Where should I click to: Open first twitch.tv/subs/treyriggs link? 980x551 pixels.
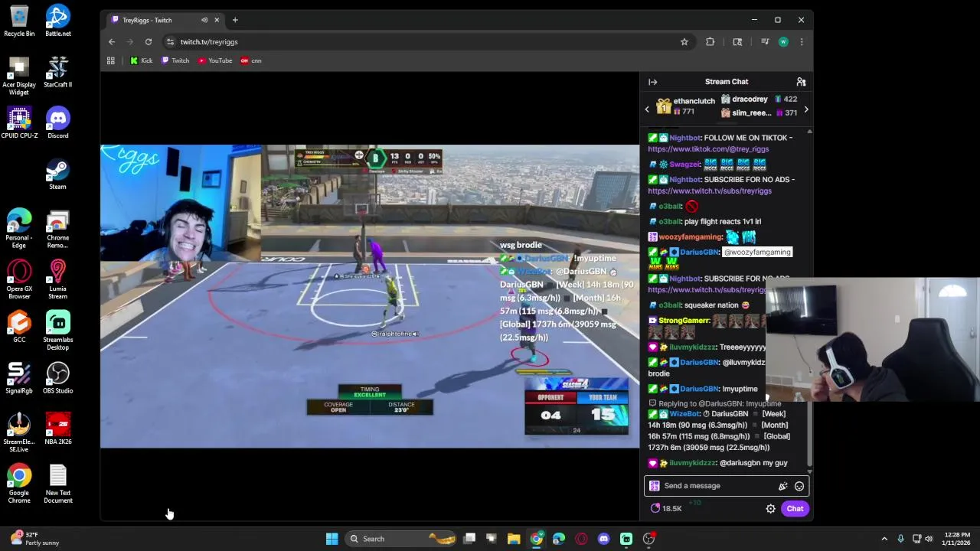pyautogui.click(x=710, y=191)
